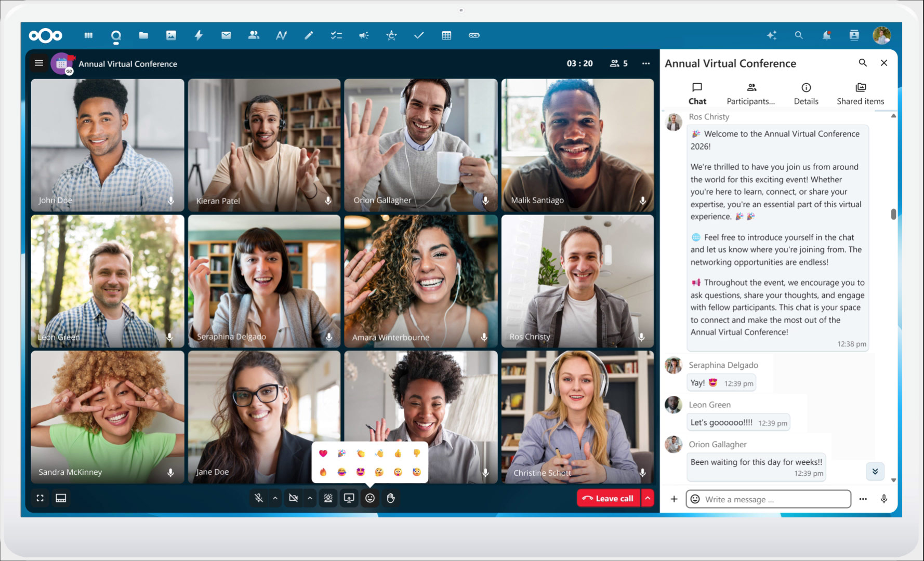Unmute the microphone in call controls

tap(258, 498)
